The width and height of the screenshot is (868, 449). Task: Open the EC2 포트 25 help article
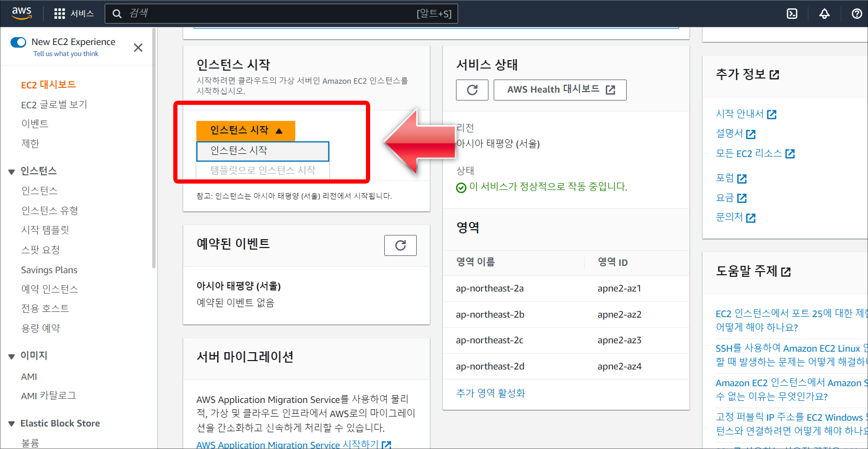(x=792, y=320)
